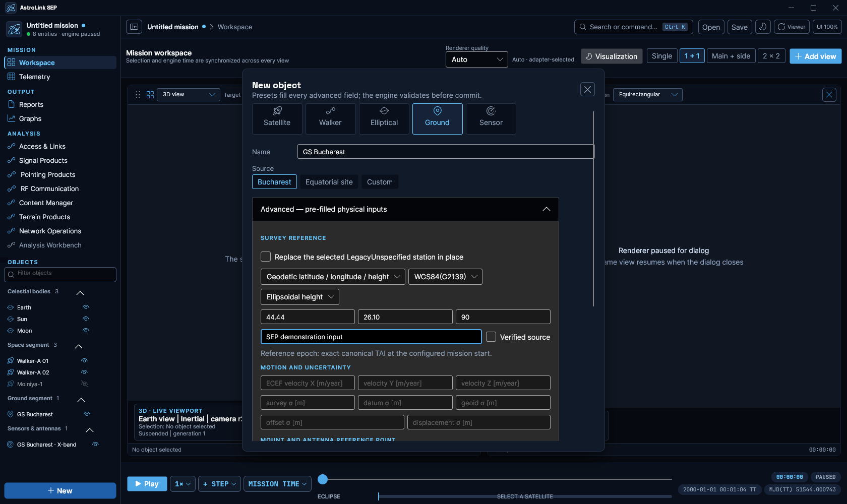
Task: Toggle Walker-A 02 visibility
Action: [x=85, y=372]
